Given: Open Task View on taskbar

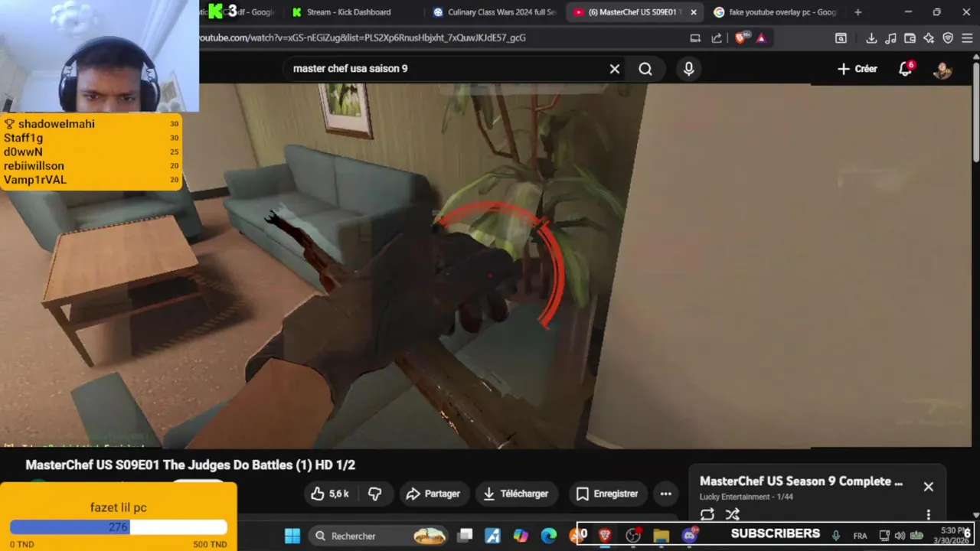Looking at the screenshot, I should (x=465, y=536).
